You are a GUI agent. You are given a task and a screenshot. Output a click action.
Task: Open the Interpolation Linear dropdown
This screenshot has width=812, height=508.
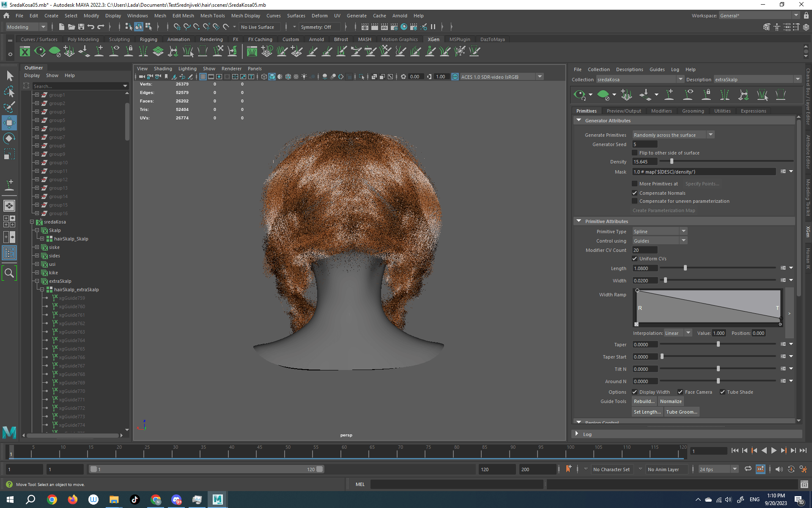click(x=678, y=333)
